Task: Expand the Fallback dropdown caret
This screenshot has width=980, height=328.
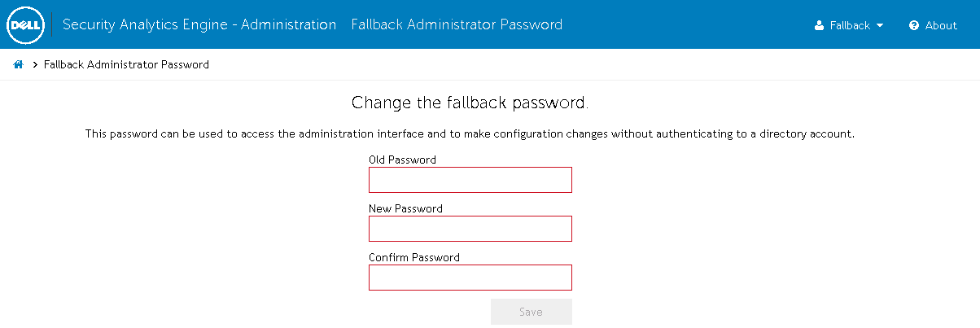Action: [x=880, y=25]
